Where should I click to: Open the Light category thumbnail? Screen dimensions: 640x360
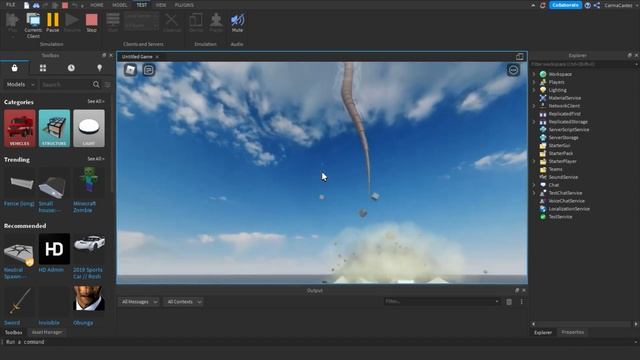click(89, 128)
